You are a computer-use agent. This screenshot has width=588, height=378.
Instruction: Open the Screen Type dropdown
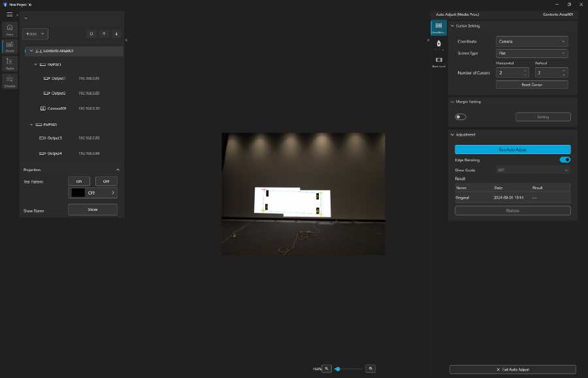[531, 54]
